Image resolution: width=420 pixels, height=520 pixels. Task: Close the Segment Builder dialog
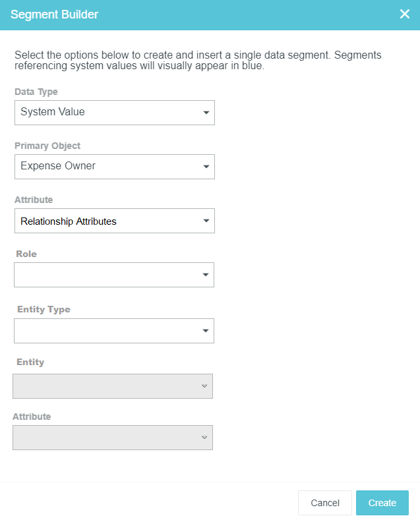point(405,14)
